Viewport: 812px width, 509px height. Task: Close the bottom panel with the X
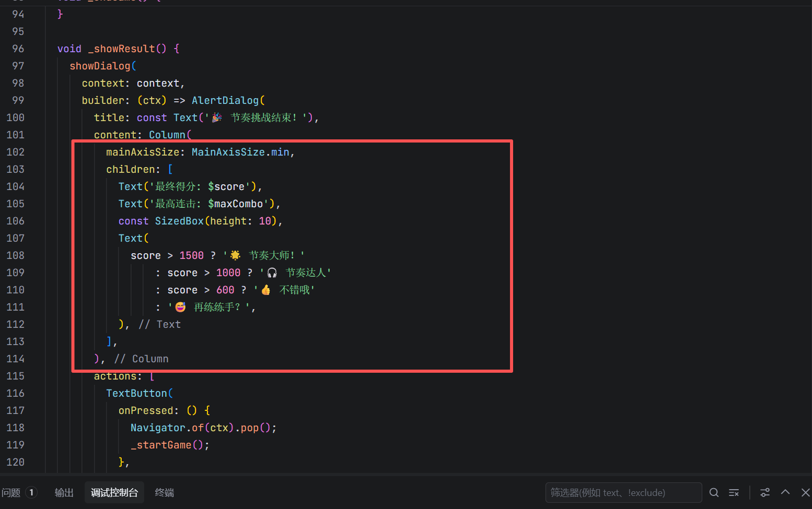click(x=805, y=492)
